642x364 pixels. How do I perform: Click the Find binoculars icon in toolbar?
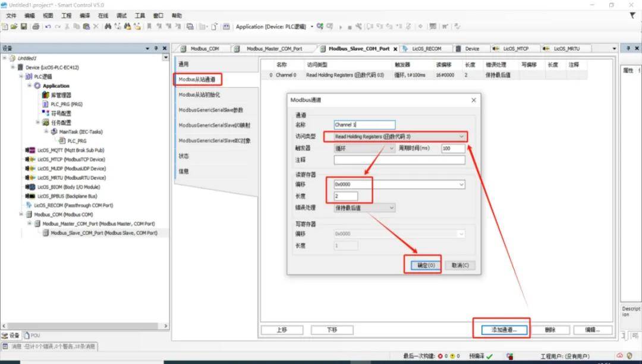point(108,27)
